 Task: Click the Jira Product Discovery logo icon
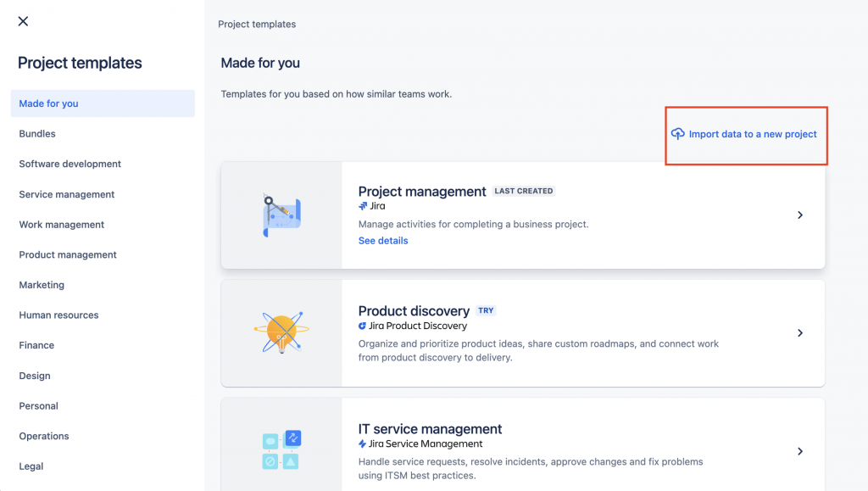(x=362, y=326)
